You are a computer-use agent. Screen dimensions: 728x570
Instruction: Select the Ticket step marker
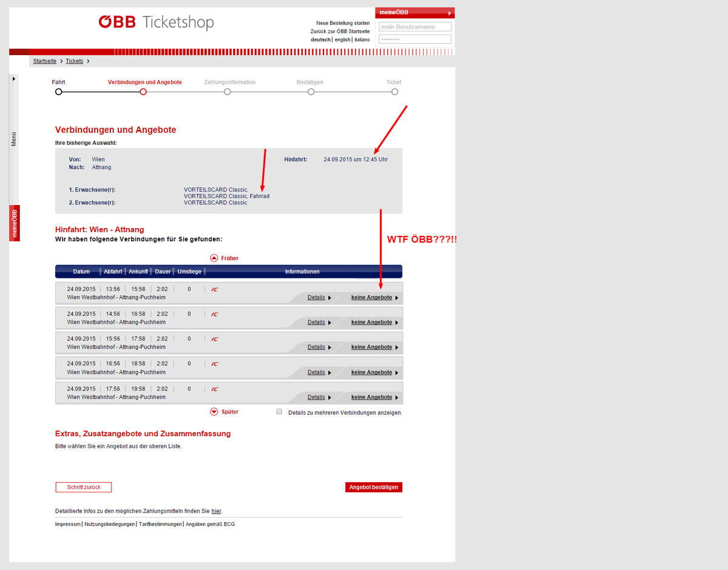point(395,92)
